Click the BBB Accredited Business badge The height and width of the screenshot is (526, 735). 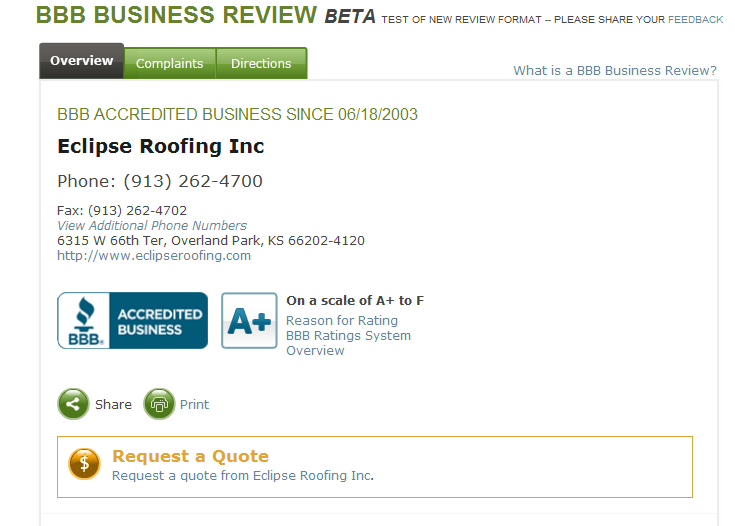[x=133, y=321]
